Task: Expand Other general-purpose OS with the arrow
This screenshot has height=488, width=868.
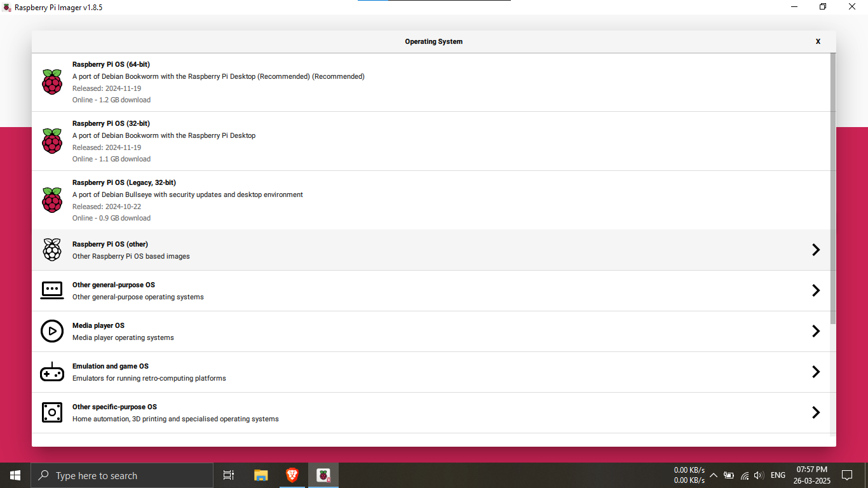Action: point(816,290)
